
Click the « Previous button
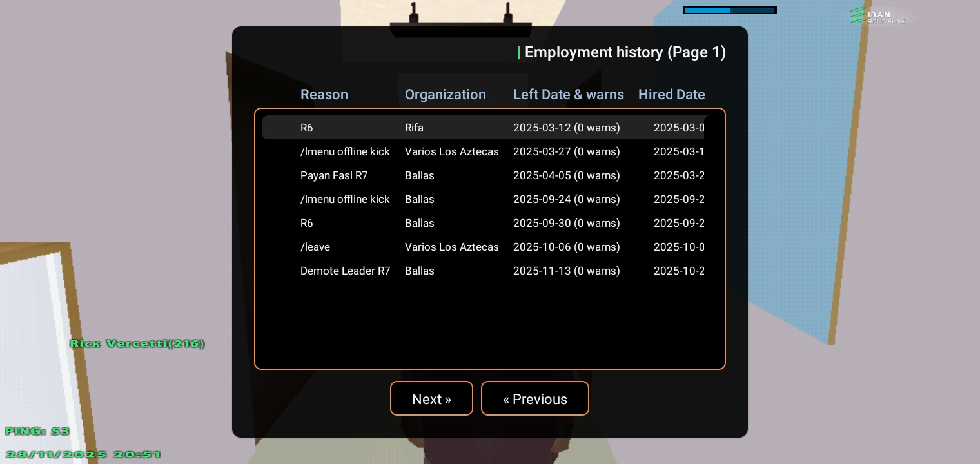tap(534, 398)
